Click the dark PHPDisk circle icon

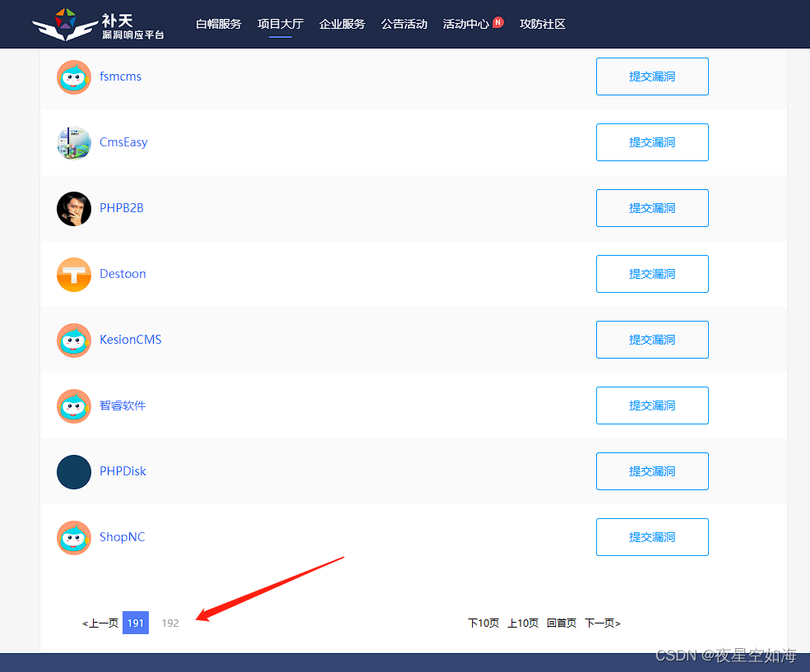point(73,471)
